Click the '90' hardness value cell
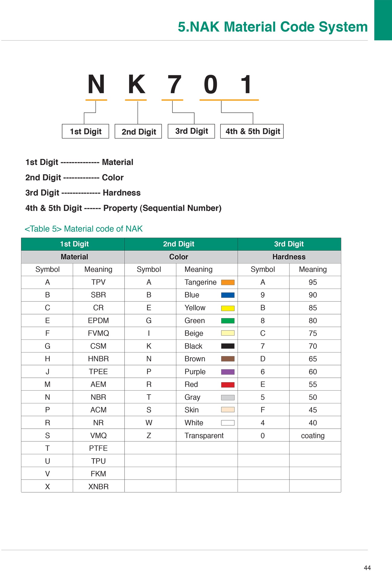This screenshot has width=392, height=574. [x=315, y=295]
